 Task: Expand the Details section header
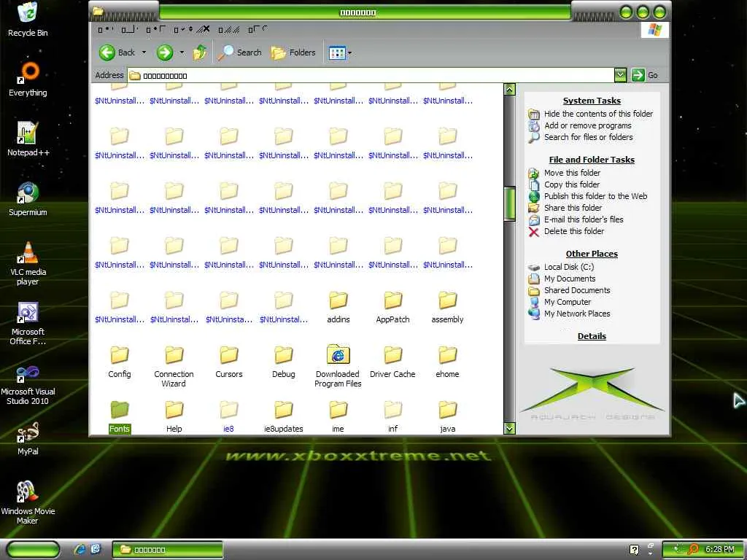(x=592, y=336)
